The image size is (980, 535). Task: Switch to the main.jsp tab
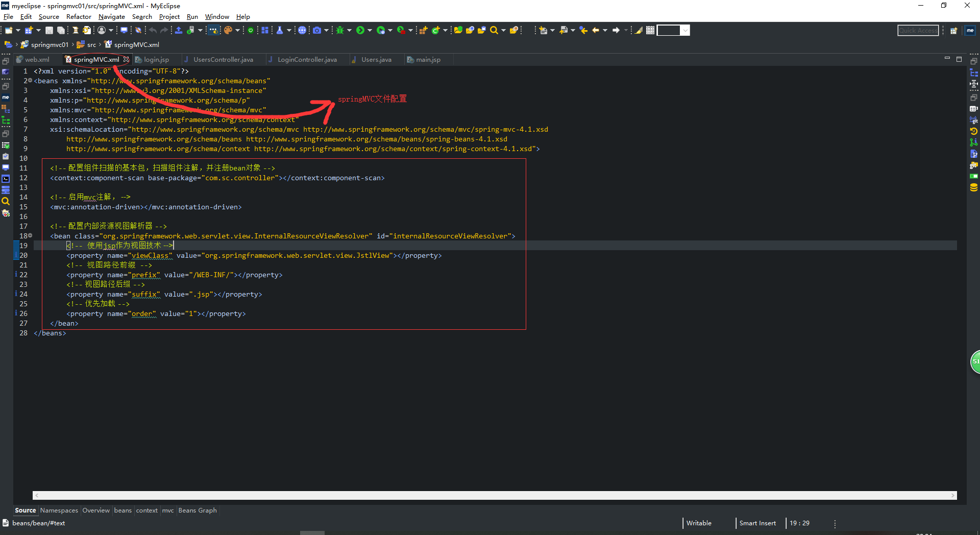[428, 60]
